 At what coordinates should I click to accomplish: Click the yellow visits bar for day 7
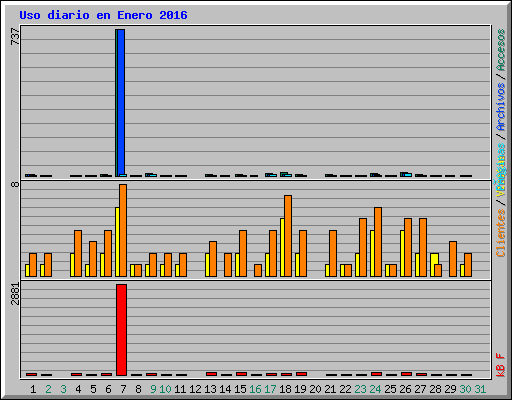117,242
